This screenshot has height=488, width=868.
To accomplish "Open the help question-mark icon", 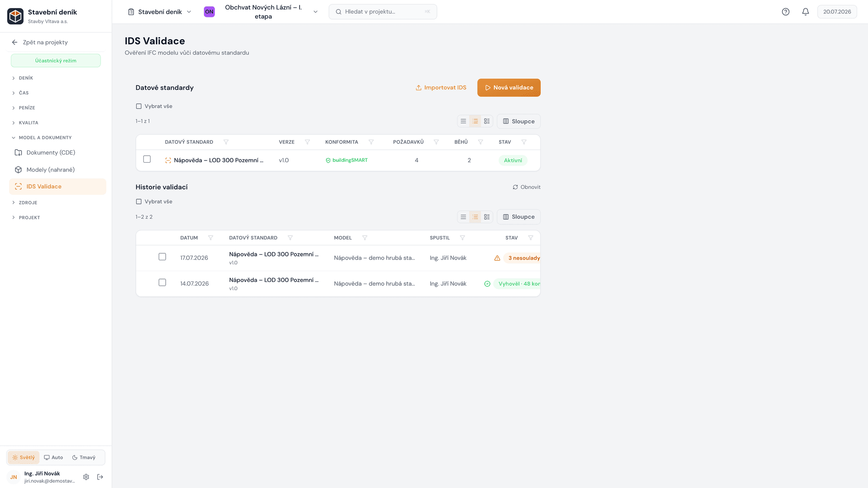I will [786, 12].
